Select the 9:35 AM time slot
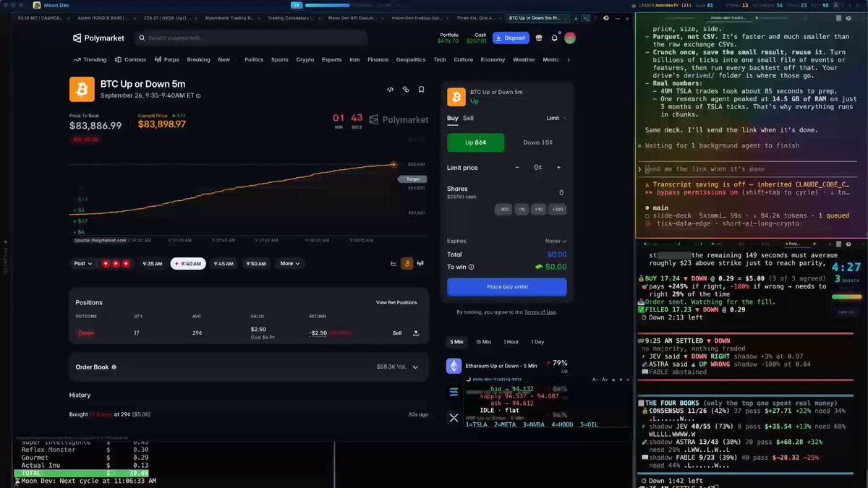The image size is (868, 488). tap(153, 264)
